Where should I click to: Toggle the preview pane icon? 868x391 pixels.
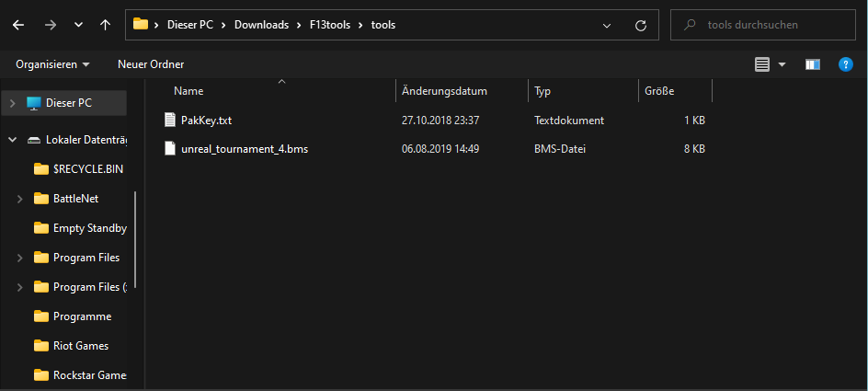click(x=812, y=64)
